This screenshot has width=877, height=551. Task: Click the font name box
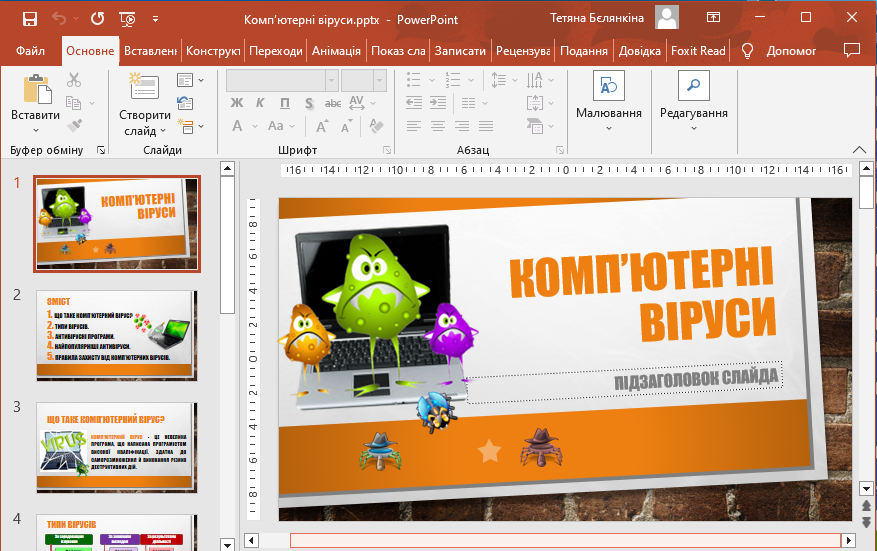pos(276,81)
